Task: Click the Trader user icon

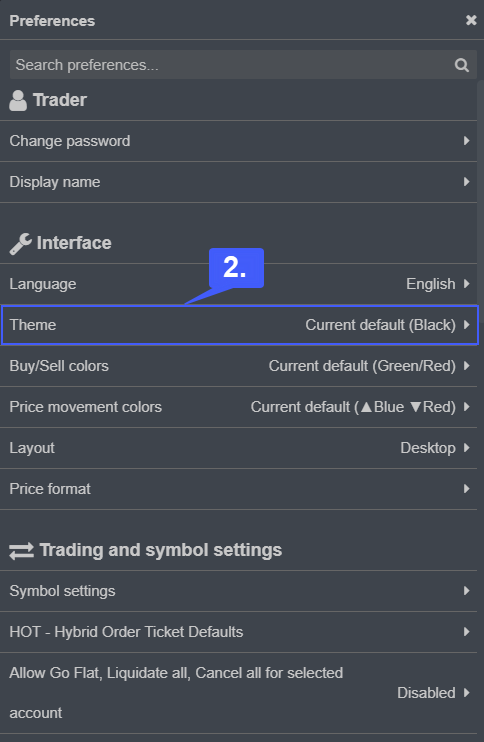Action: coord(18,100)
